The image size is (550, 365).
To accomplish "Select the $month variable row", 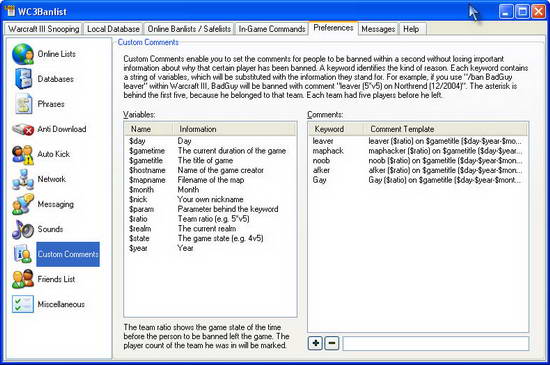I will [x=210, y=190].
